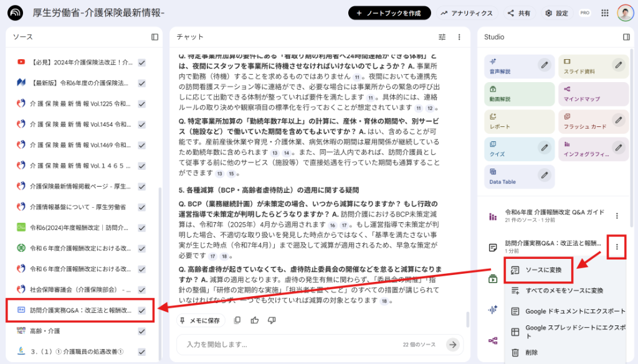Image resolution: width=638 pixels, height=364 pixels.
Task: Open chat configuration sliders icon
Action: (442, 37)
